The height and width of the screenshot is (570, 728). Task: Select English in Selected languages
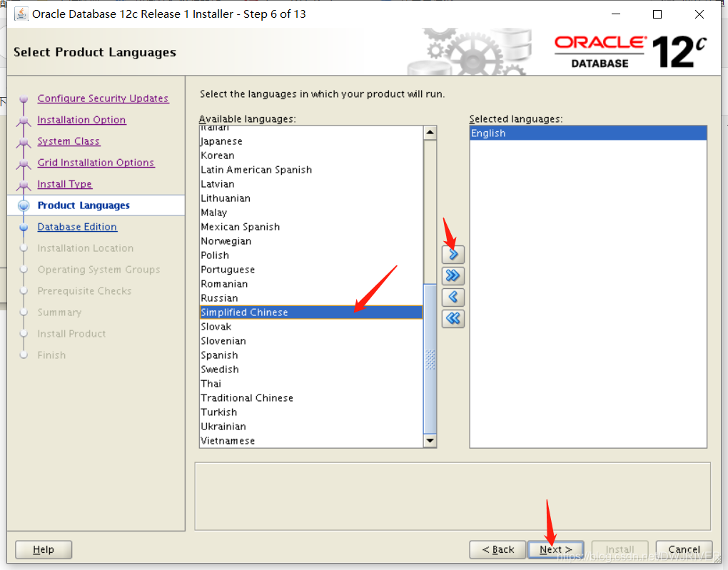(x=588, y=133)
